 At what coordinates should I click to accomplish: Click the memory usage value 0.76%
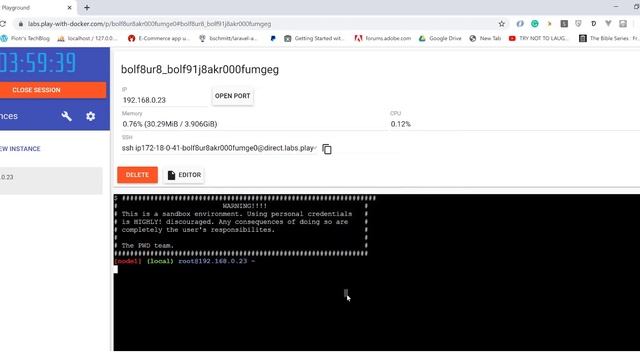(170, 124)
